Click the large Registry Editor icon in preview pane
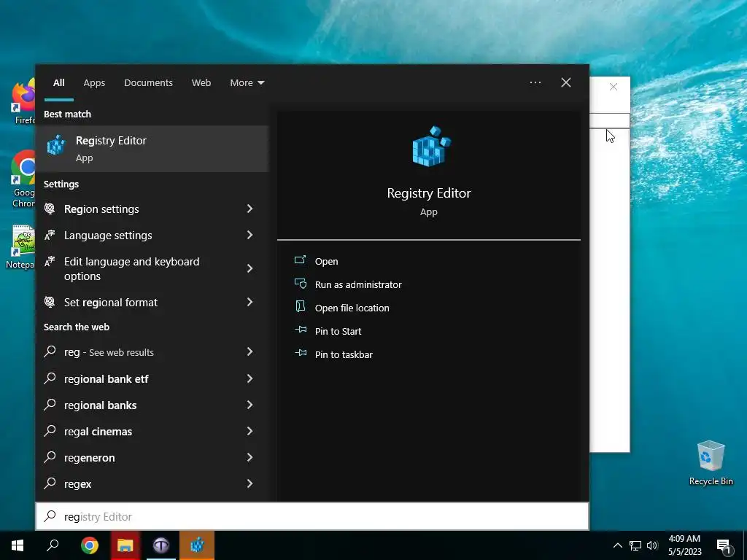Image resolution: width=747 pixels, height=560 pixels. click(430, 147)
